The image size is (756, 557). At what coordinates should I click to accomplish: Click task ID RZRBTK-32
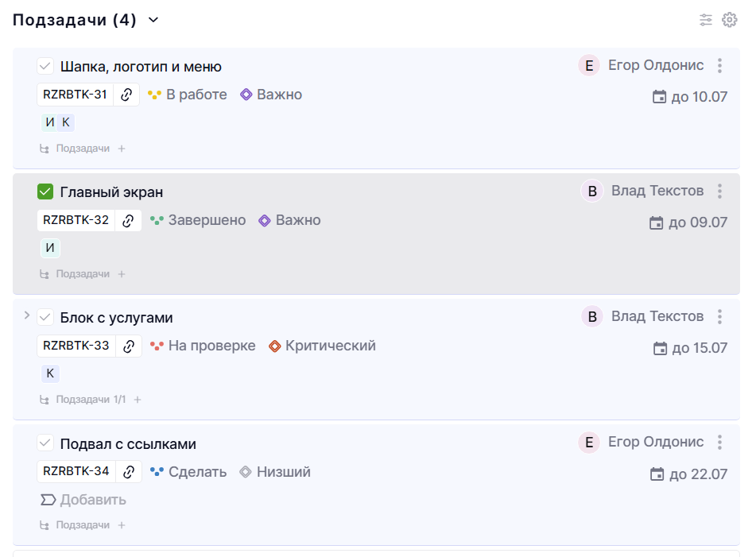pyautogui.click(x=76, y=220)
